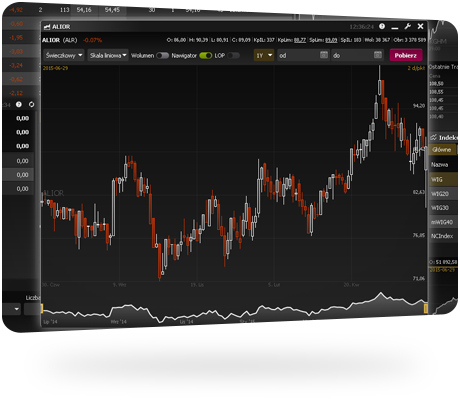Click the Nazwa column header

(x=439, y=164)
